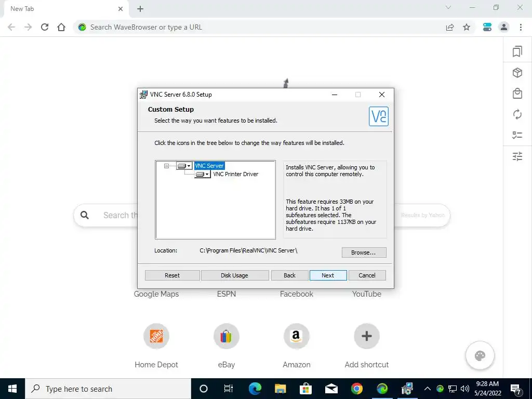
Task: Cancel the VNC Server setup
Action: click(x=367, y=275)
